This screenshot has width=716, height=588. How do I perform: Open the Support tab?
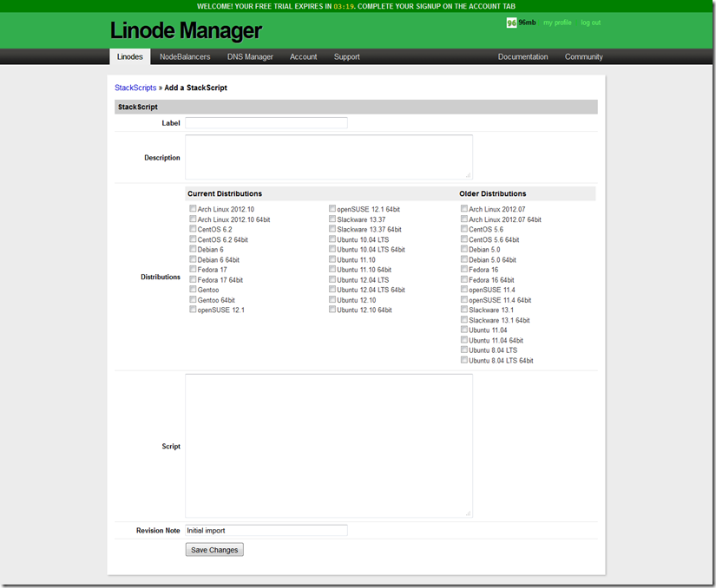[346, 56]
